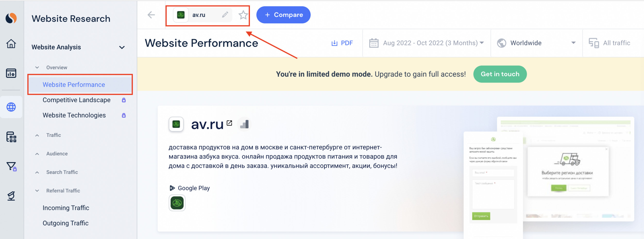The width and height of the screenshot is (644, 239).
Task: Toggle the favorite star for av.ru
Action: tap(243, 15)
